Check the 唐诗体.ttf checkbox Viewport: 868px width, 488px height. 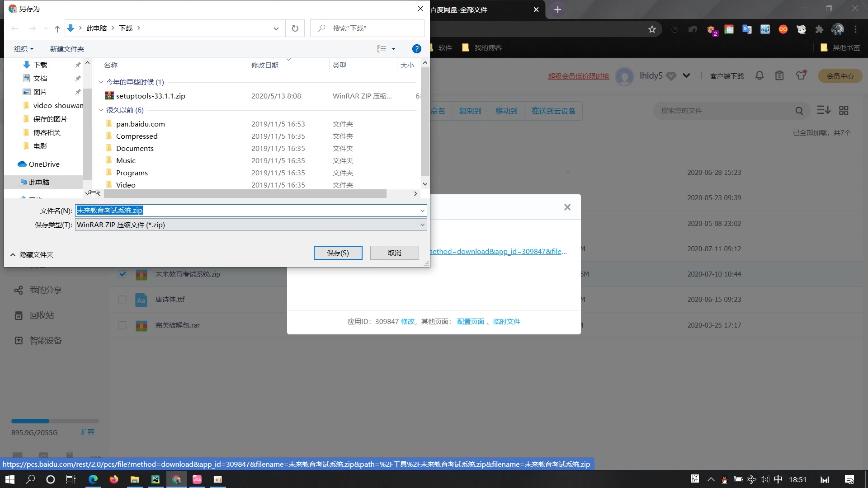(x=122, y=299)
